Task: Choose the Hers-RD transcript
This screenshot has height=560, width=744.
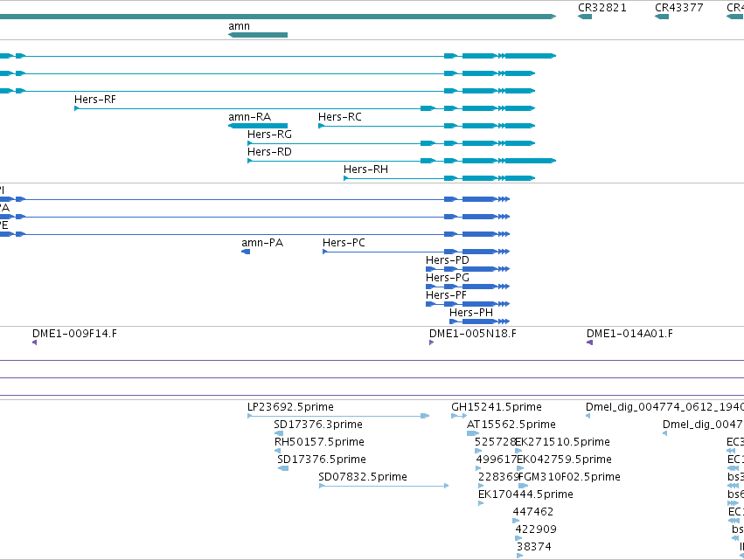Action: [401, 161]
